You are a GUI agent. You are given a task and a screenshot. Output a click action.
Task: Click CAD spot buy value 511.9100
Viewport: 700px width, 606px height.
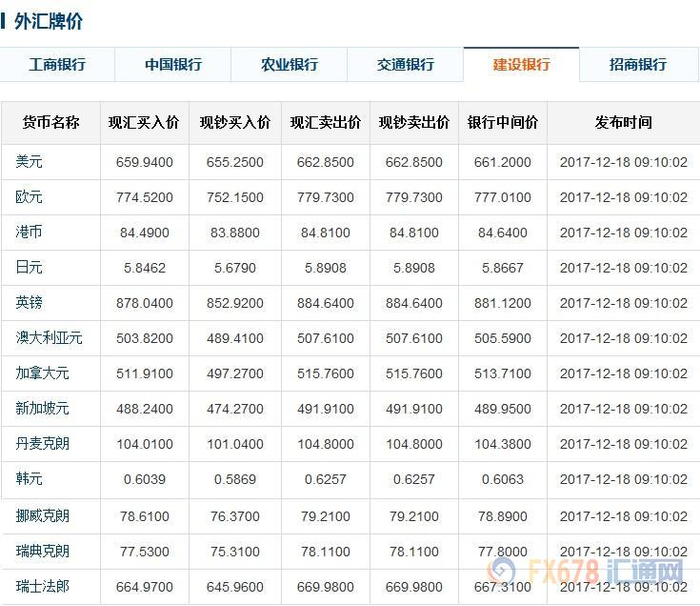coord(145,374)
